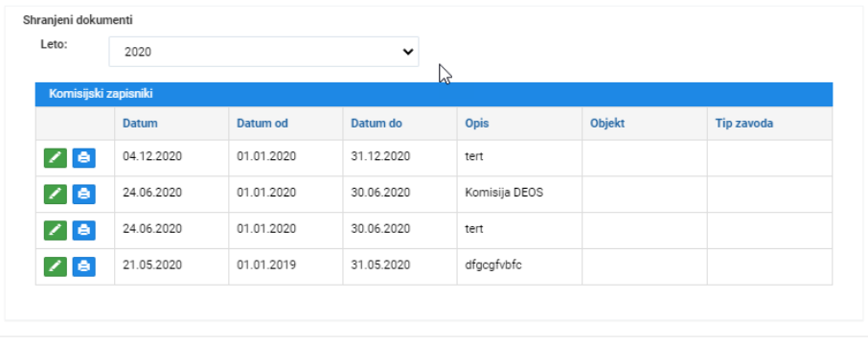
Task: Print the Komisija DEOS record
Action: point(84,194)
